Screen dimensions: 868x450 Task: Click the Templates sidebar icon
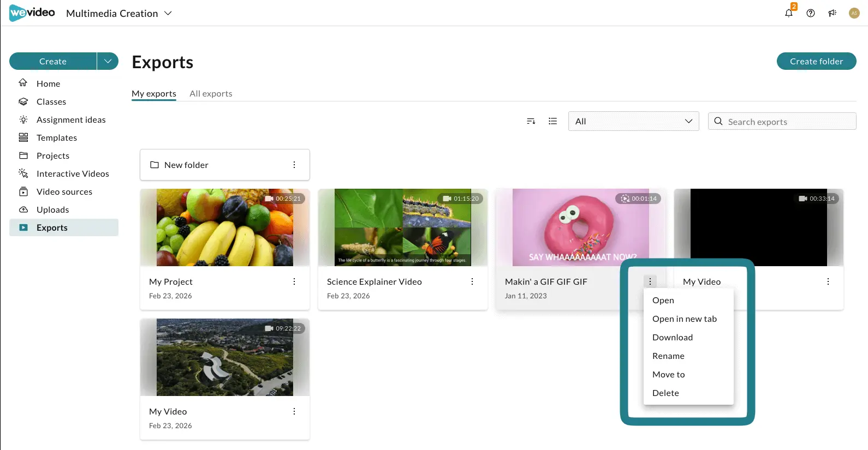23,137
